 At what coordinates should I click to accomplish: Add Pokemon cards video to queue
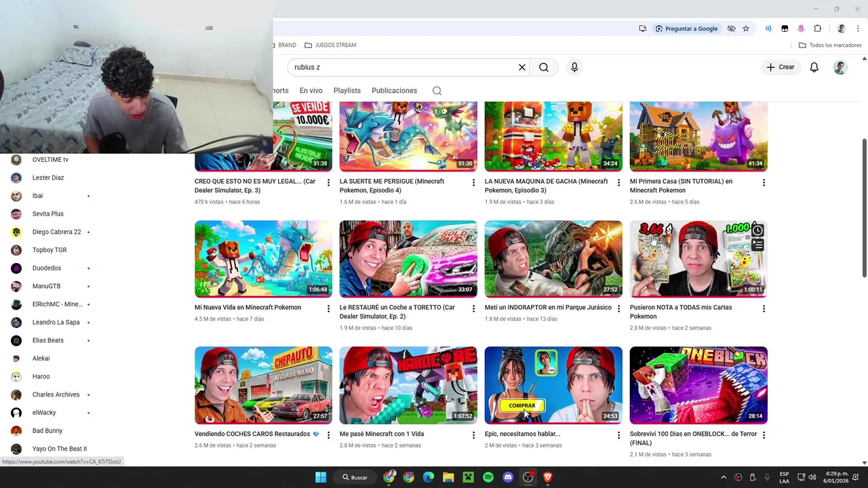757,245
